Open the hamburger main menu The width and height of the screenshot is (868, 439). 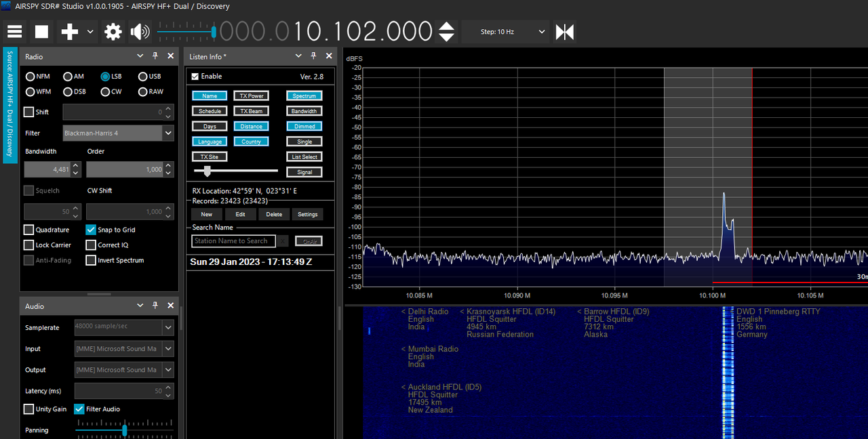(14, 31)
